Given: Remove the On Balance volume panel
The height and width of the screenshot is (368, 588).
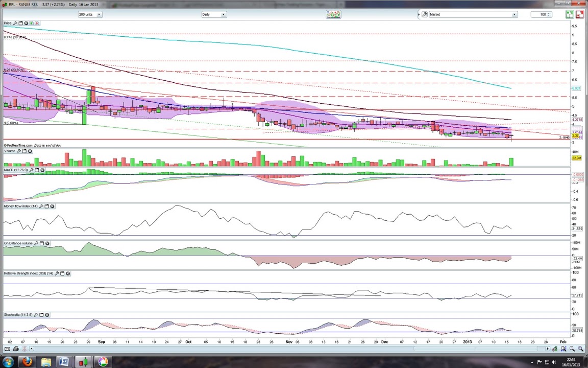Looking at the screenshot, I should point(47,243).
